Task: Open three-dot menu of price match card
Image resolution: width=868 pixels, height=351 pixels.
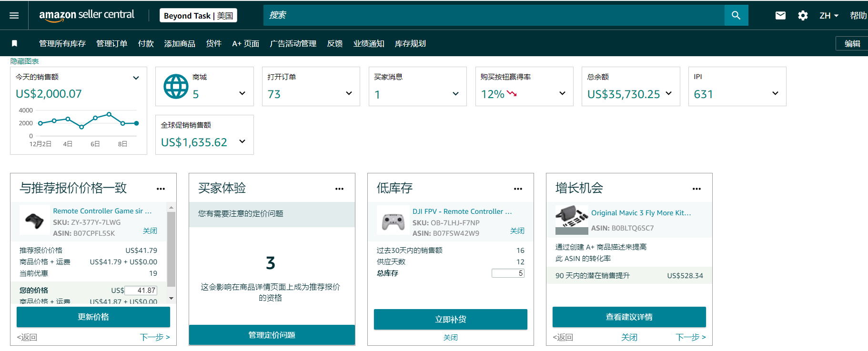Action: tap(161, 189)
